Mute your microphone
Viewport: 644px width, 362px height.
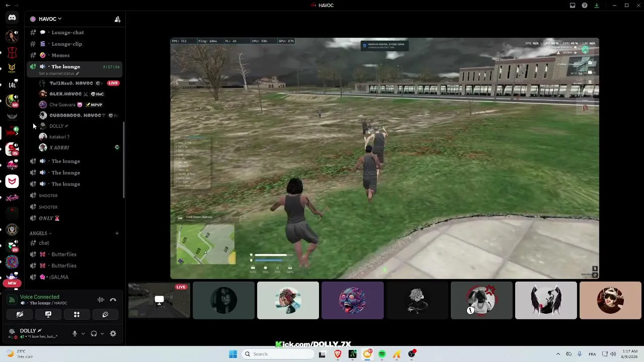[x=75, y=333]
